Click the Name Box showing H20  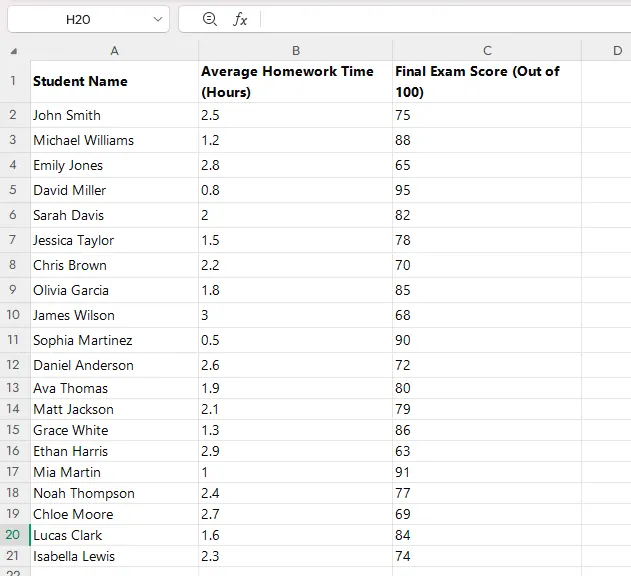(x=78, y=19)
